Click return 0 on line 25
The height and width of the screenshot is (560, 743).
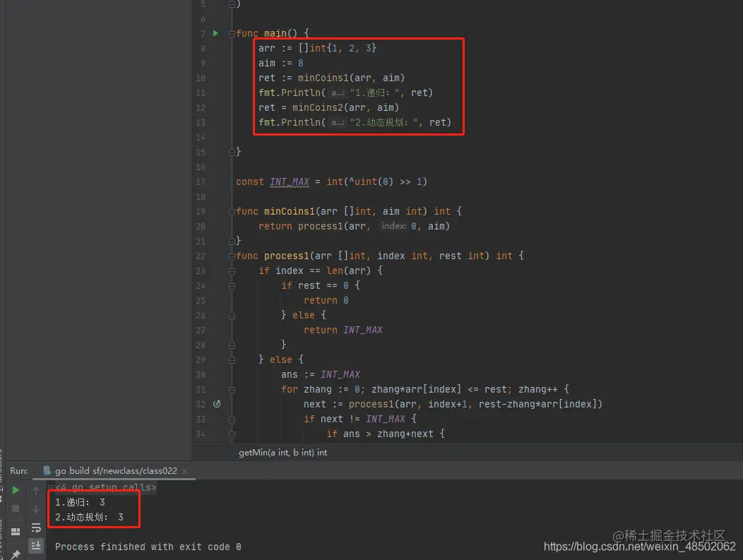point(326,300)
